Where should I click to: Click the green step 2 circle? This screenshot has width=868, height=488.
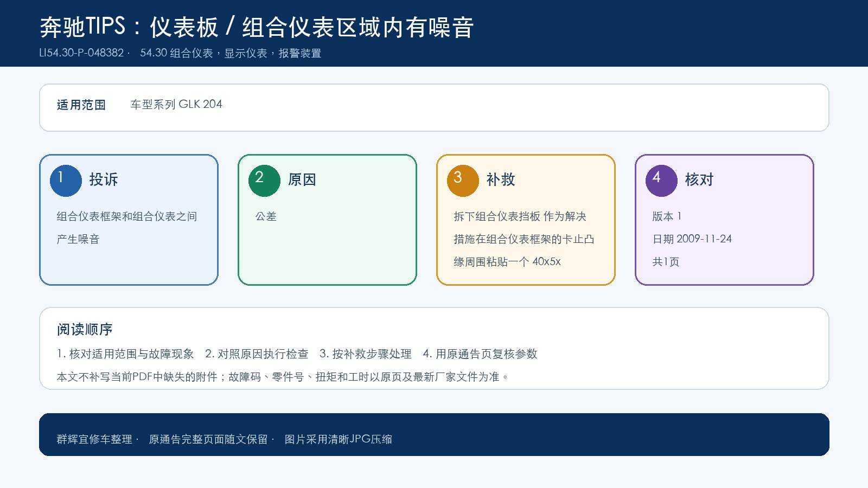point(264,181)
